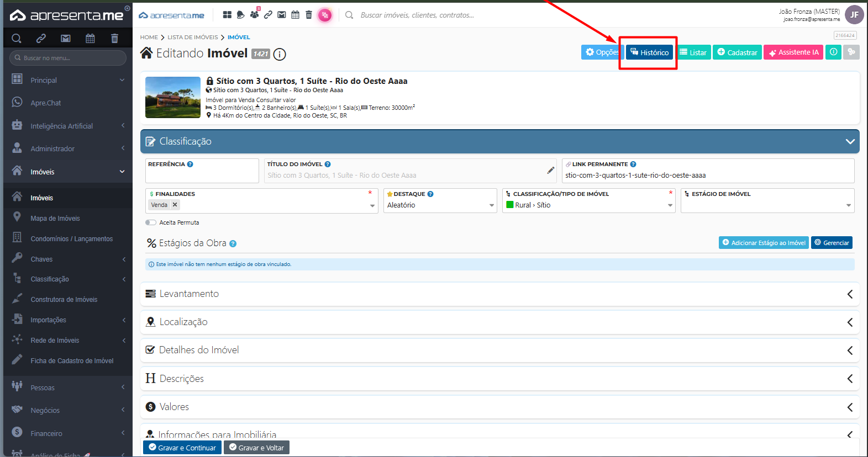
Task: Click Gravar e Voltar
Action: pyautogui.click(x=256, y=448)
